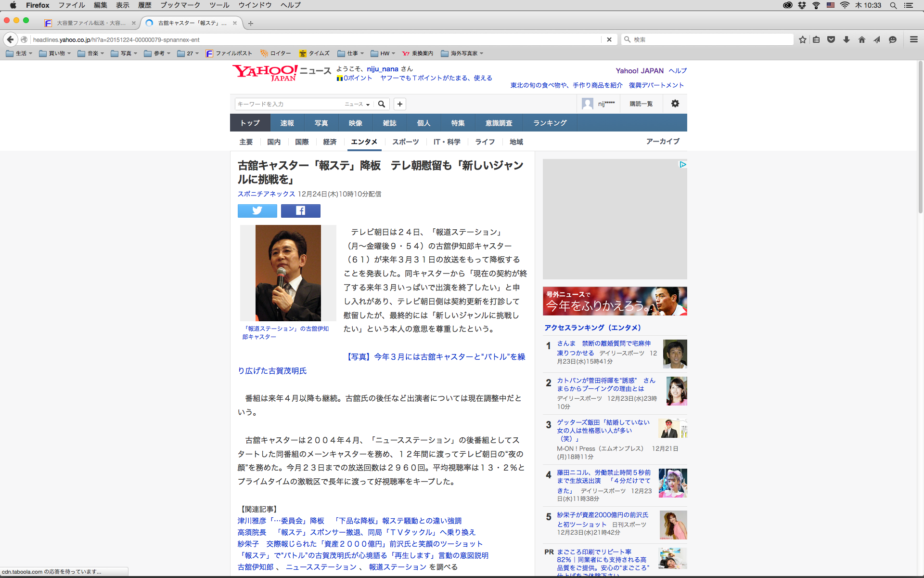The width and height of the screenshot is (924, 578).
Task: Share article via the Twitter button
Action: (257, 210)
